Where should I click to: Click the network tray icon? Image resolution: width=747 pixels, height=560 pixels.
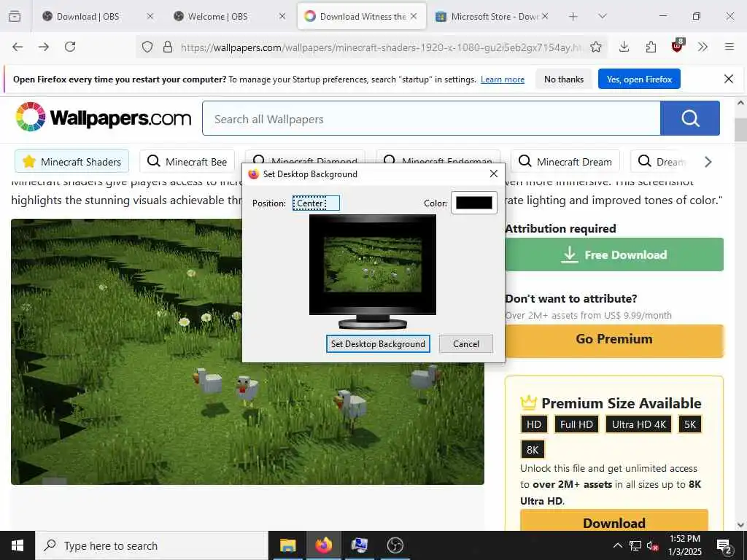635,545
